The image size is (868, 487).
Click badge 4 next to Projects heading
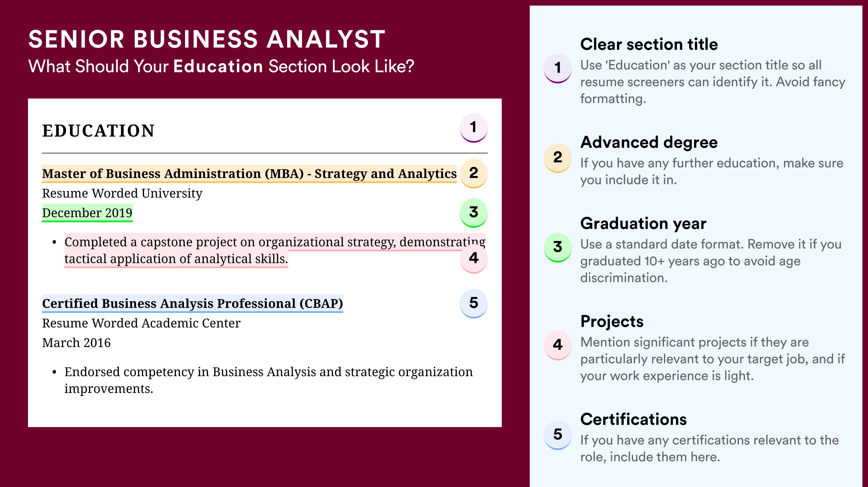[558, 345]
